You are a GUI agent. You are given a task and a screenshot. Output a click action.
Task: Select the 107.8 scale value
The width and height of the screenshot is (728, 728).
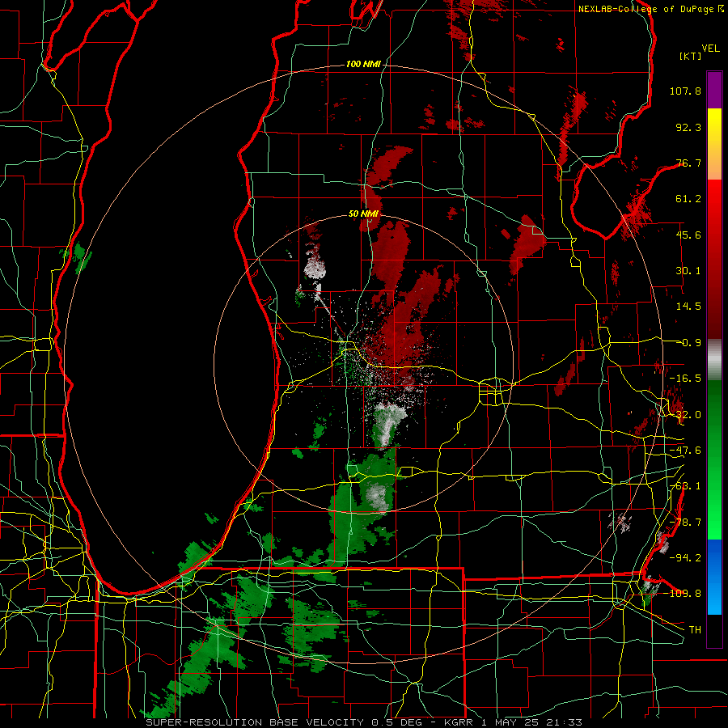click(x=685, y=91)
